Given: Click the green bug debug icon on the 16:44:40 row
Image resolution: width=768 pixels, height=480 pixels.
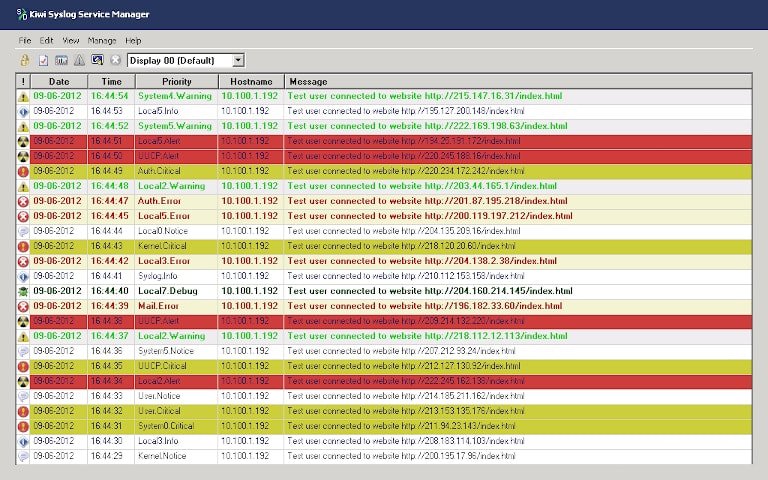Looking at the screenshot, I should click(x=23, y=291).
